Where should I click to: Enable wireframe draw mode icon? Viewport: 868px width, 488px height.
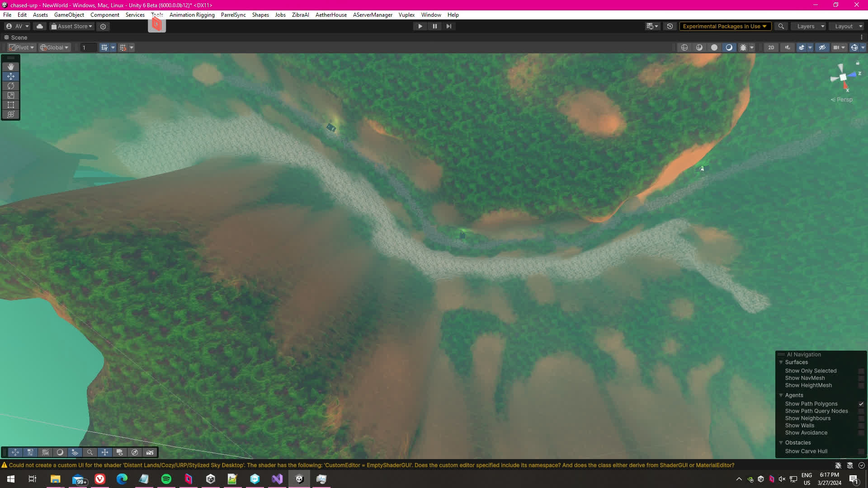click(x=684, y=47)
